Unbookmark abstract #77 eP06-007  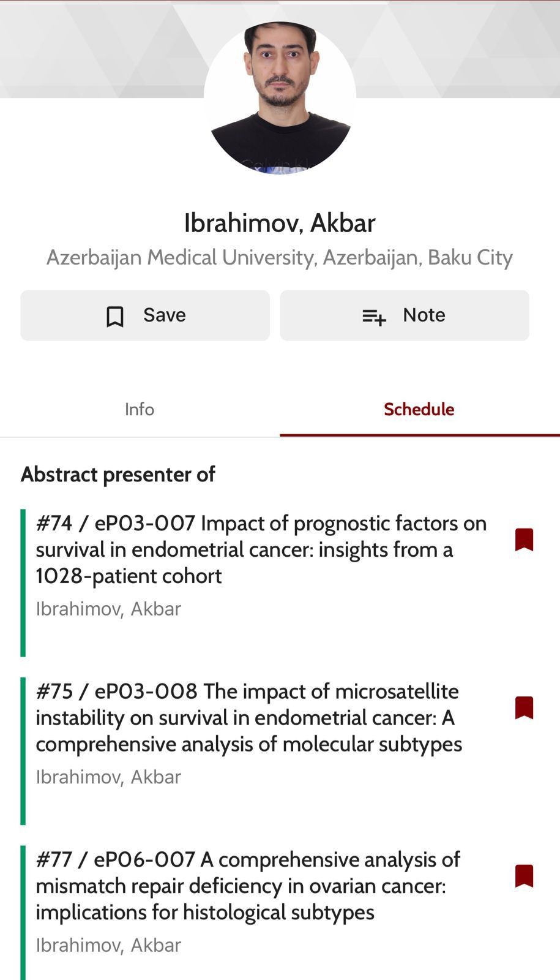(x=524, y=876)
